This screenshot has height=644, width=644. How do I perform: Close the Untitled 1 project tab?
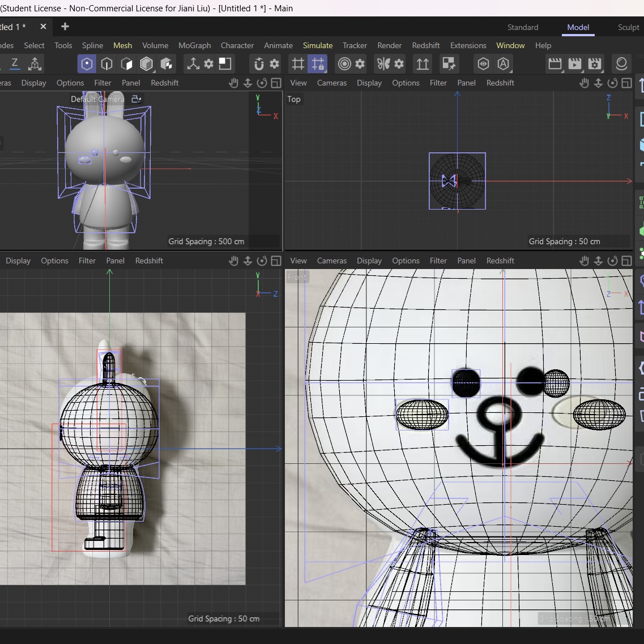(43, 27)
